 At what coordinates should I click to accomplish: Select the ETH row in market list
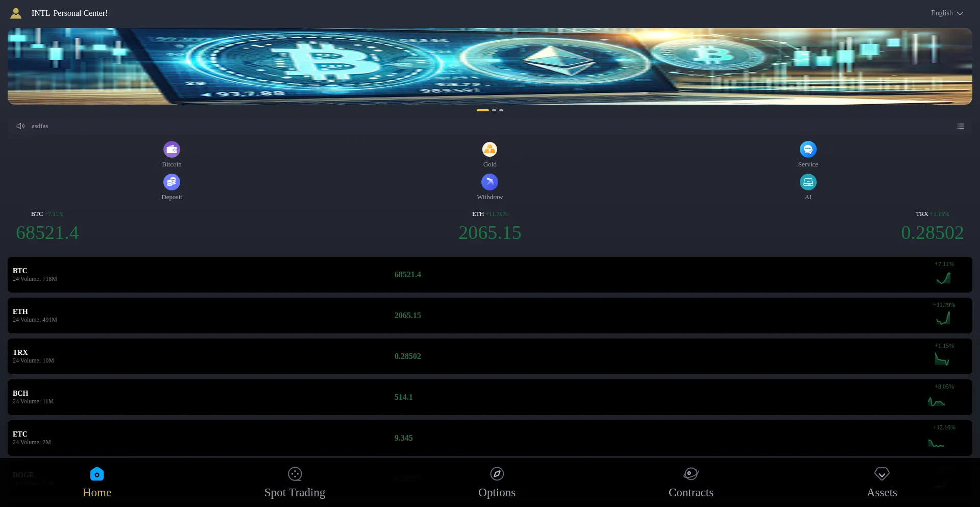tap(490, 316)
